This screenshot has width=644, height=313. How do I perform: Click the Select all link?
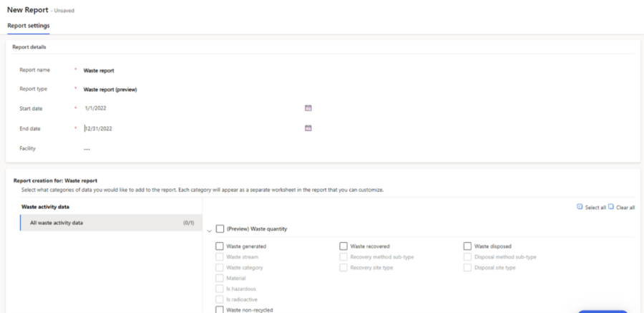pyautogui.click(x=595, y=208)
